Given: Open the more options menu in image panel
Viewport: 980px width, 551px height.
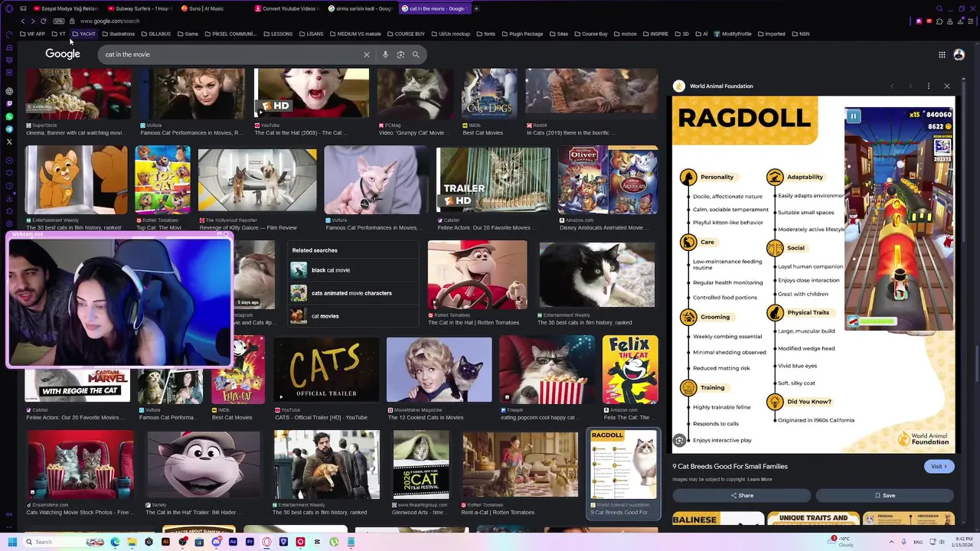Looking at the screenshot, I should (x=928, y=86).
